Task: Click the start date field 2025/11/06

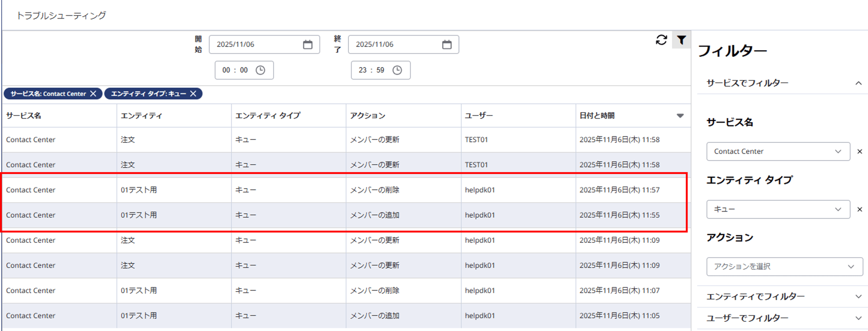Action: [256, 45]
